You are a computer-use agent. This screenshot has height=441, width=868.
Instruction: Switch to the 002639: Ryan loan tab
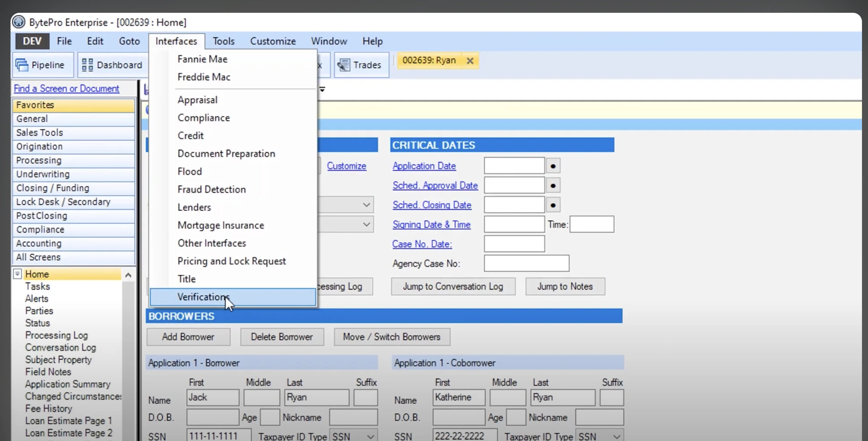[x=429, y=60]
